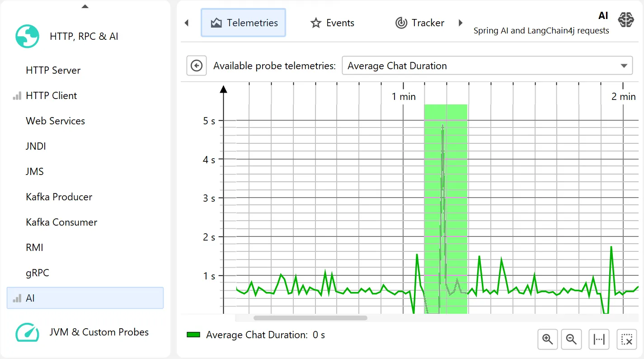Click the circular back arrow button
This screenshot has height=359, width=644.
[x=197, y=66]
